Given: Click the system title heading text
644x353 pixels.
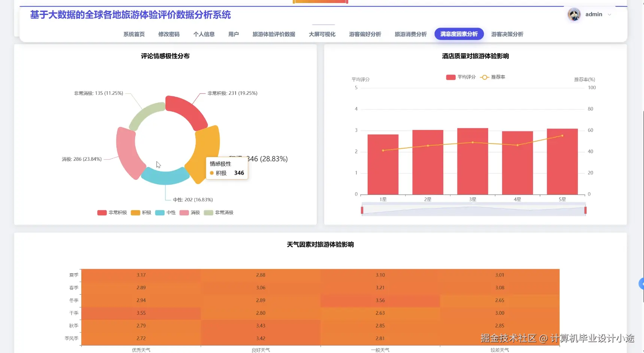Looking at the screenshot, I should pos(130,15).
